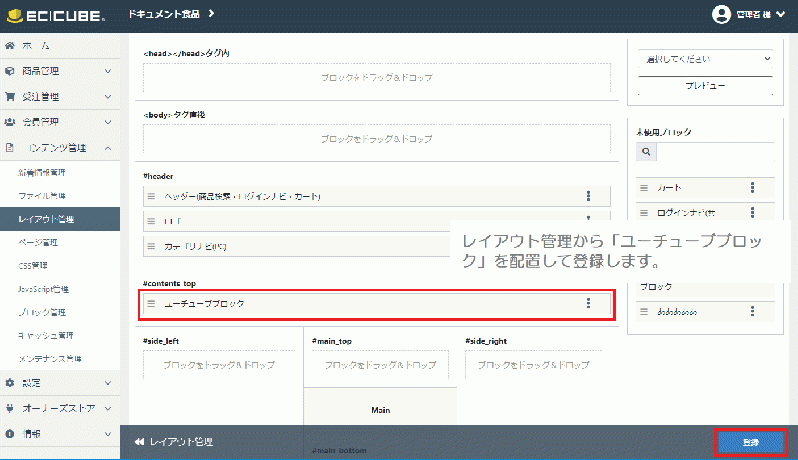Click the EC-CUBE logo
The image size is (798, 460).
point(56,15)
